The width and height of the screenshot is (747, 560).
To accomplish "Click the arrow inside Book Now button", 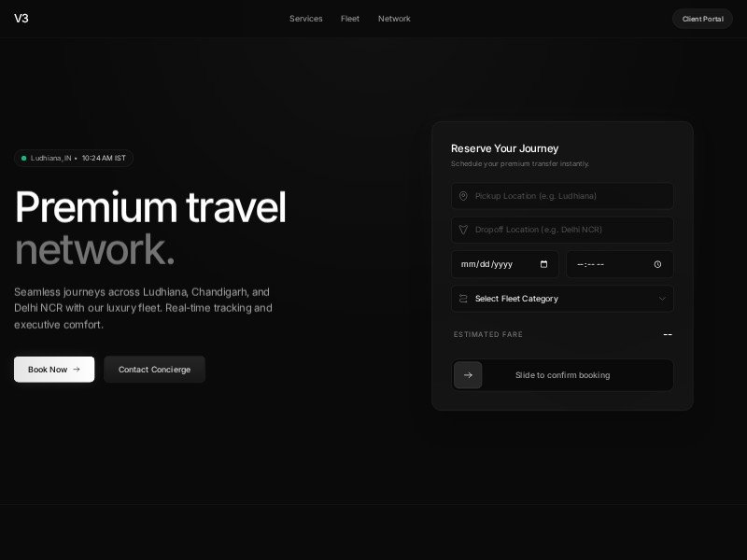I will click(x=77, y=370).
